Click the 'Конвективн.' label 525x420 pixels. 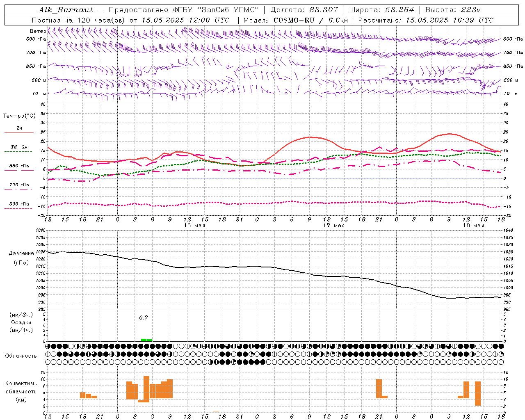click(x=21, y=383)
